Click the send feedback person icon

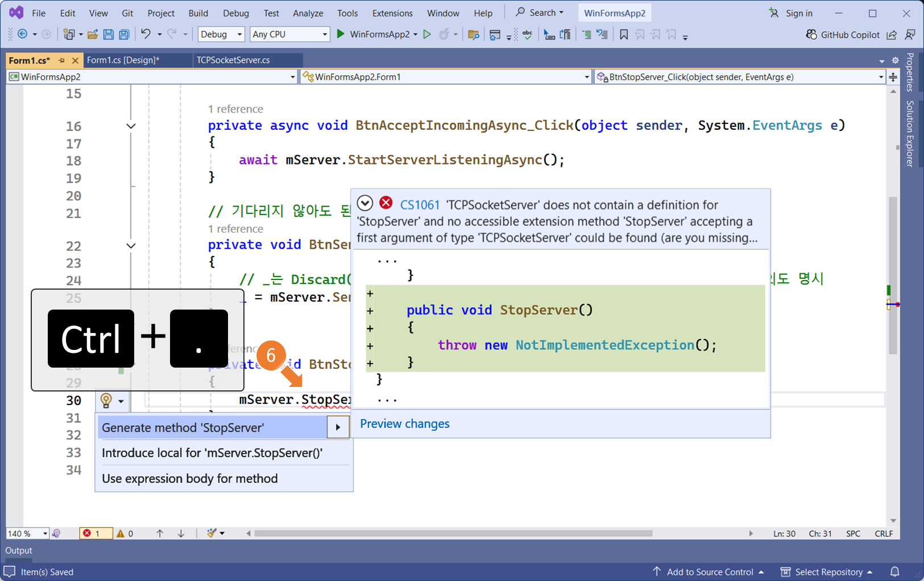(x=910, y=35)
